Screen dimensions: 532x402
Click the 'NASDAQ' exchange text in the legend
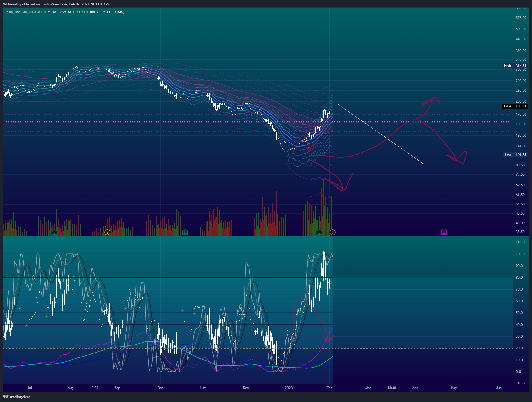click(x=35, y=12)
